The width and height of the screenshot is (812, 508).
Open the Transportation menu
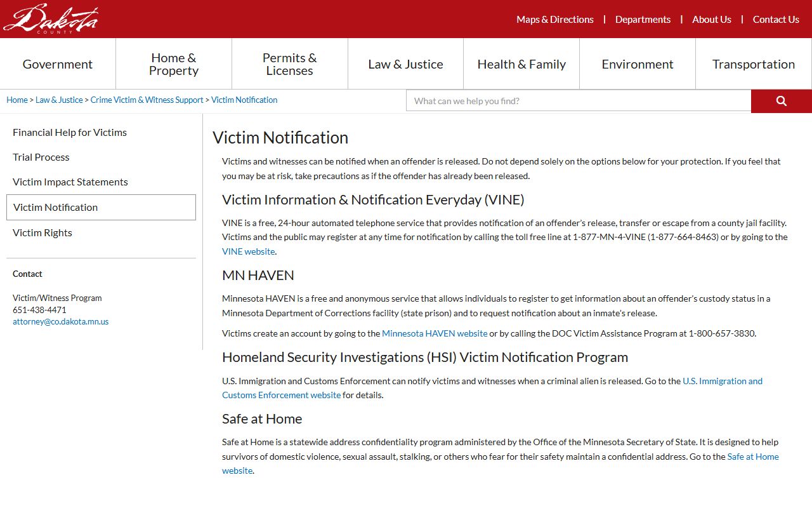pyautogui.click(x=754, y=64)
